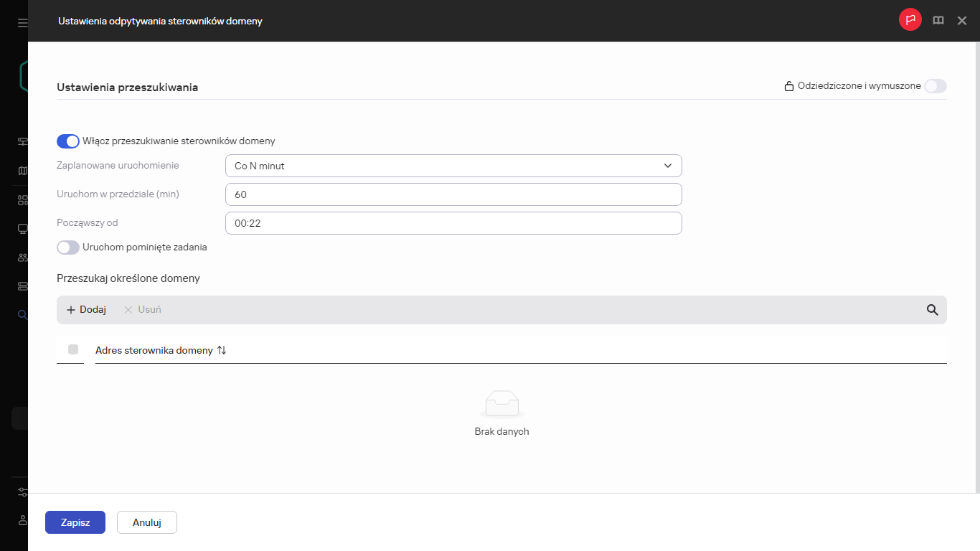Click Dodaj to add a domain

[86, 310]
